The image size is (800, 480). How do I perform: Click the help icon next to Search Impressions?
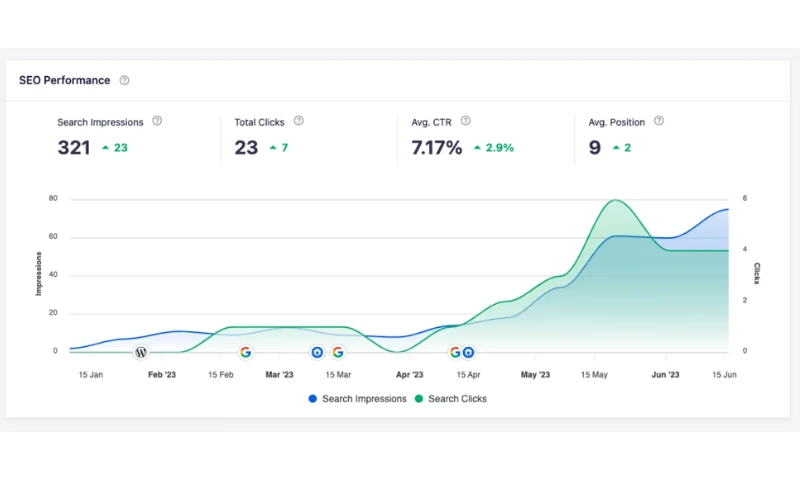[157, 121]
